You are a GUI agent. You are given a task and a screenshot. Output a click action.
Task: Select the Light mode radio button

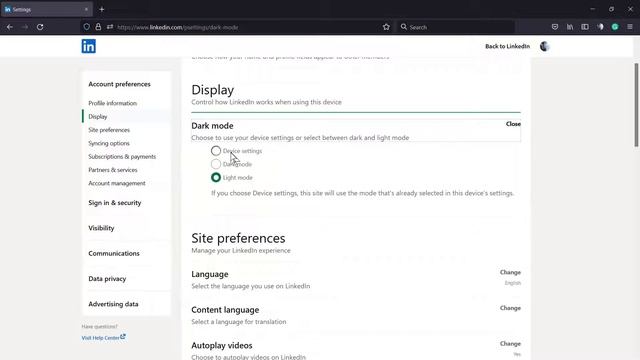(216, 178)
